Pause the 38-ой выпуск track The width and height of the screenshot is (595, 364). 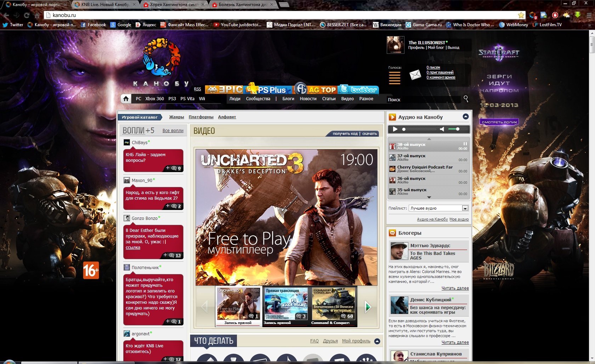pos(465,144)
